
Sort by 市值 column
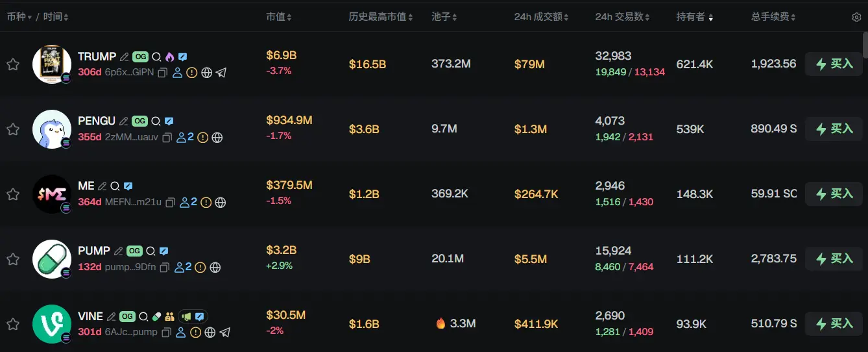tap(279, 17)
